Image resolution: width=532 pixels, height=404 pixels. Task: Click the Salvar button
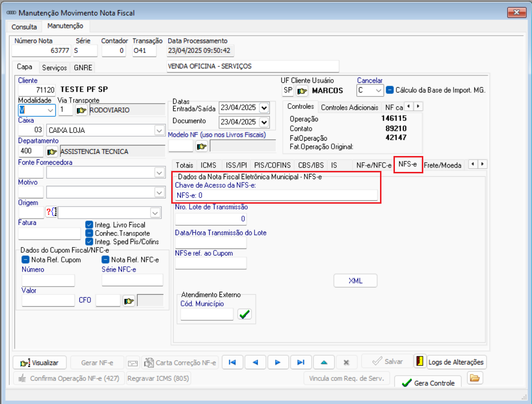click(387, 361)
